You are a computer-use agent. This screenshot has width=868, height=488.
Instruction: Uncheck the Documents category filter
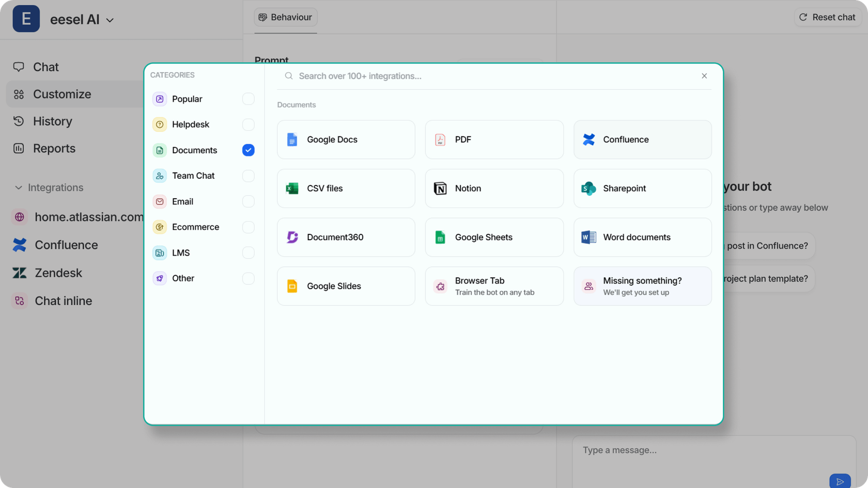(249, 150)
